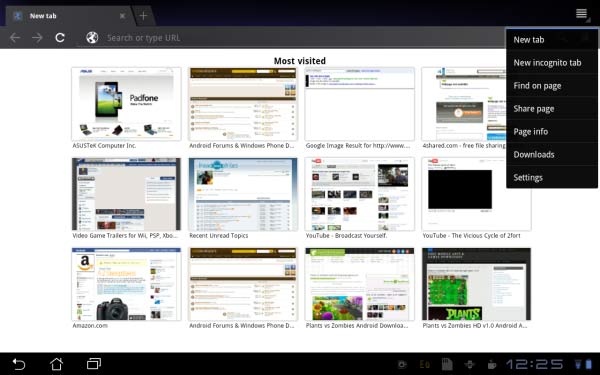Click the forward navigation arrow
600x375 pixels.
pos(37,38)
